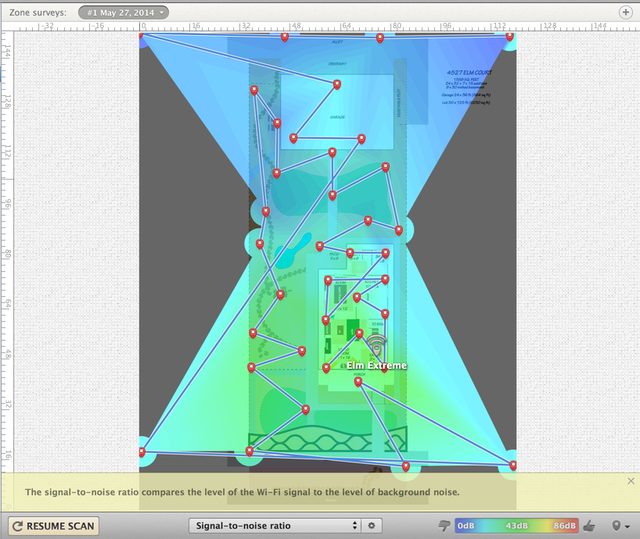Select survey point at map's bottom-left corner
The image size is (640, 539).
coord(141,452)
